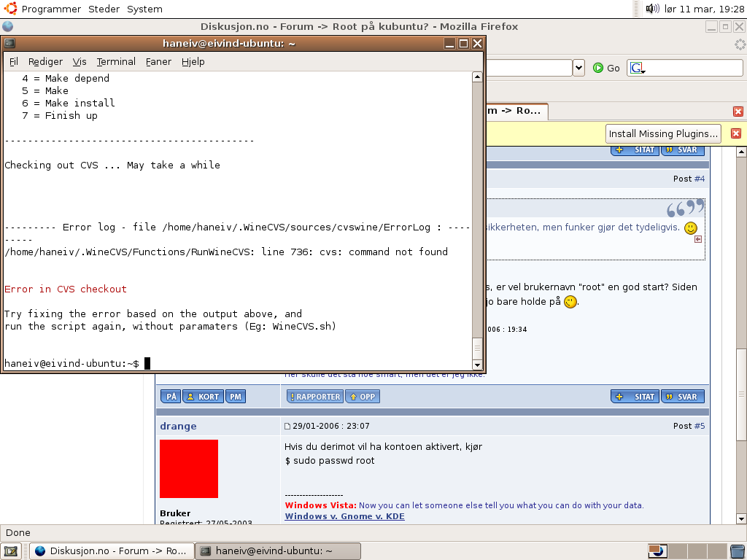Click drange's red avatar image
The width and height of the screenshot is (747, 560).
[189, 469]
